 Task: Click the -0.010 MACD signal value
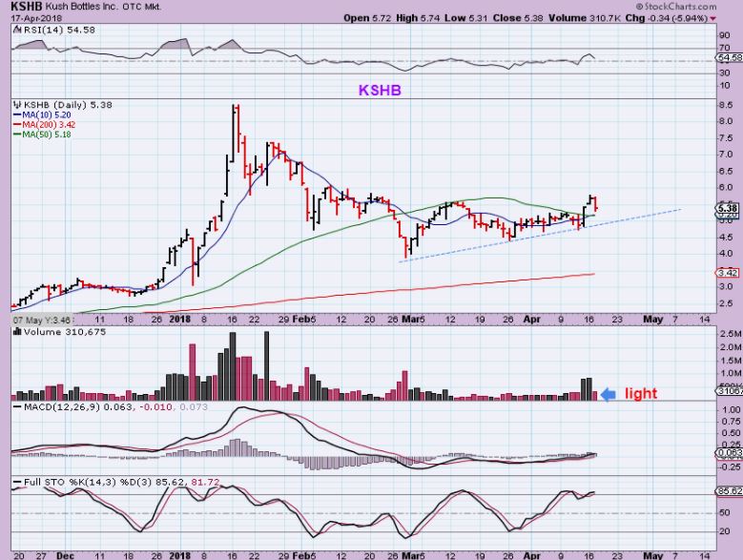[155, 407]
